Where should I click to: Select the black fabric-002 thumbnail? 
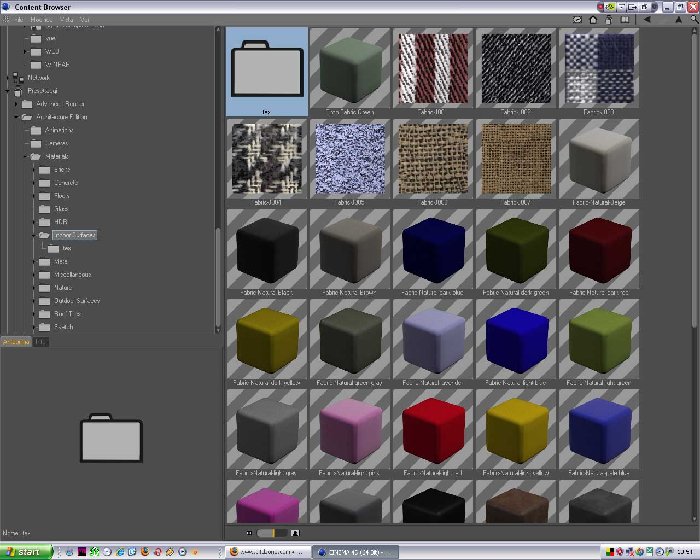(516, 71)
